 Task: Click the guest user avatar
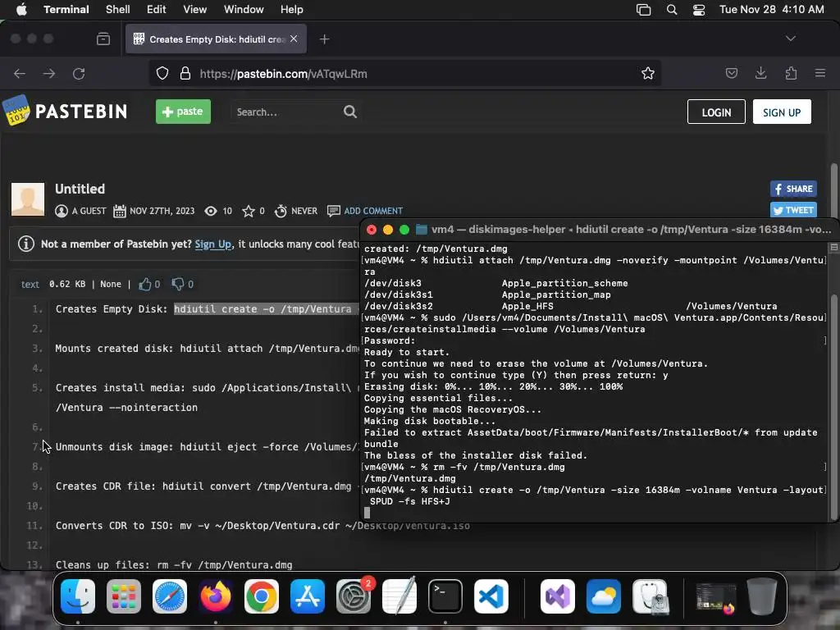tap(28, 199)
